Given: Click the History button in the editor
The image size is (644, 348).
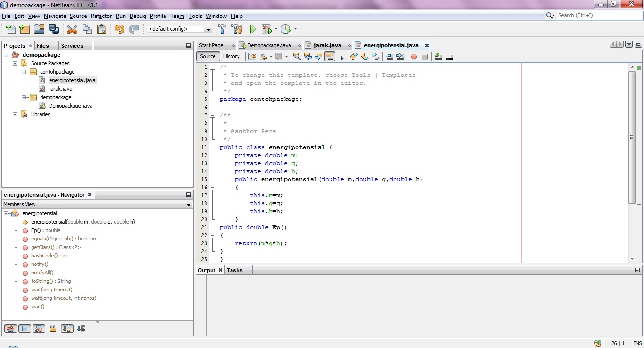Looking at the screenshot, I should [x=231, y=56].
